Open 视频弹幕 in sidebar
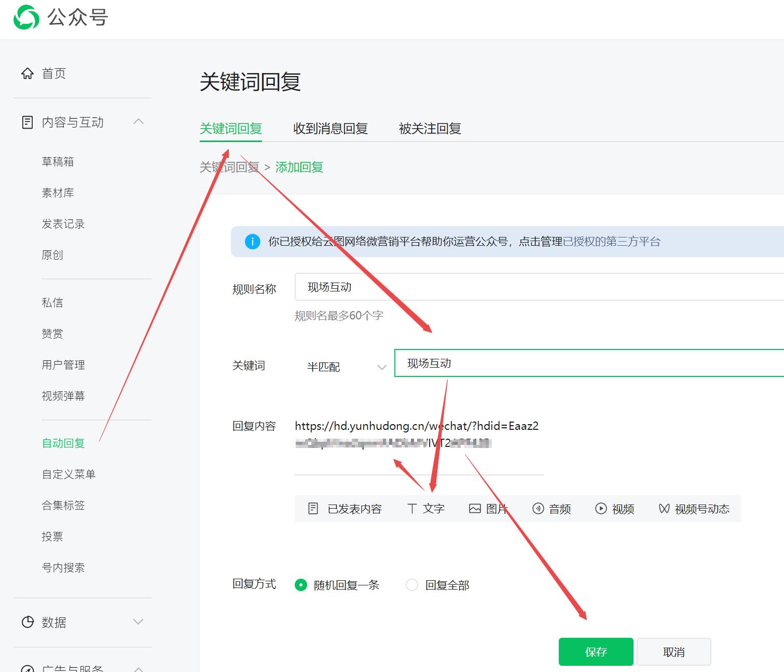Screen dimensions: 784x672 (x=63, y=396)
